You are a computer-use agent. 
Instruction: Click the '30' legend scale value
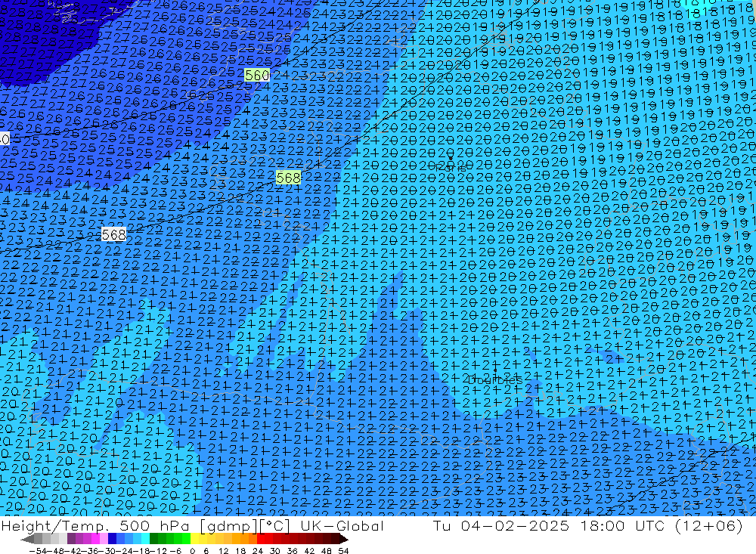coord(275,551)
